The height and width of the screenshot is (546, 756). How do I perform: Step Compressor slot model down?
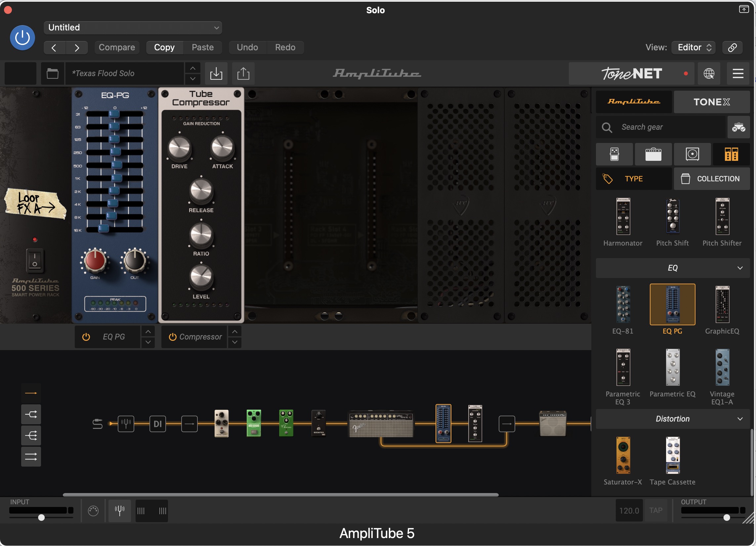point(235,342)
